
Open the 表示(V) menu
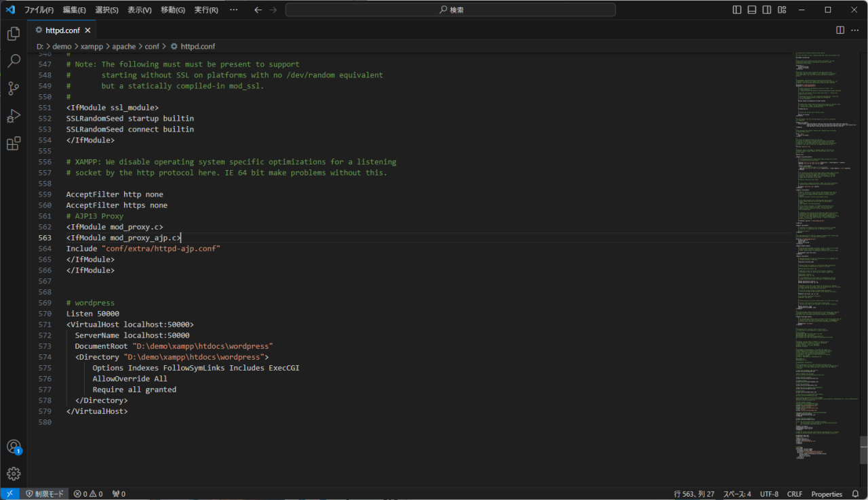click(x=140, y=10)
